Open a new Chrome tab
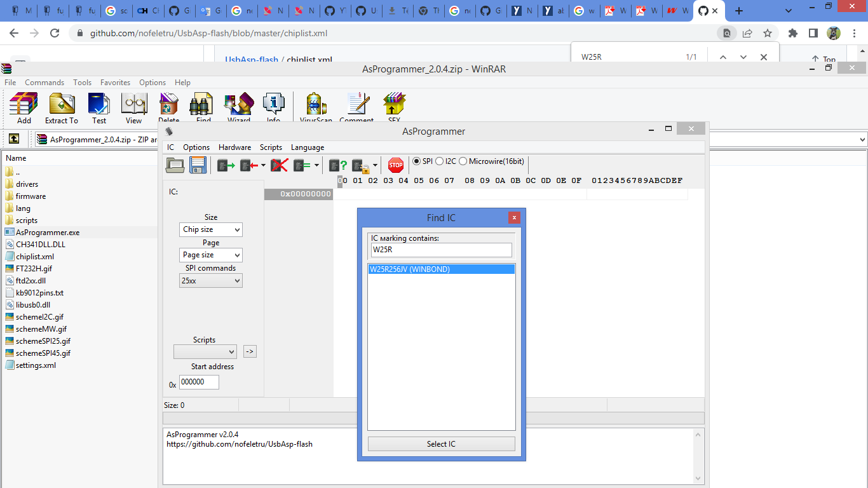Image resolution: width=868 pixels, height=488 pixels. click(x=738, y=11)
